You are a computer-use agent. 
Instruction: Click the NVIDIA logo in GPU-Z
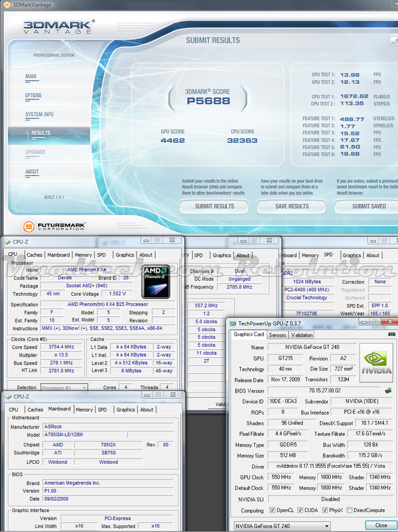click(376, 362)
